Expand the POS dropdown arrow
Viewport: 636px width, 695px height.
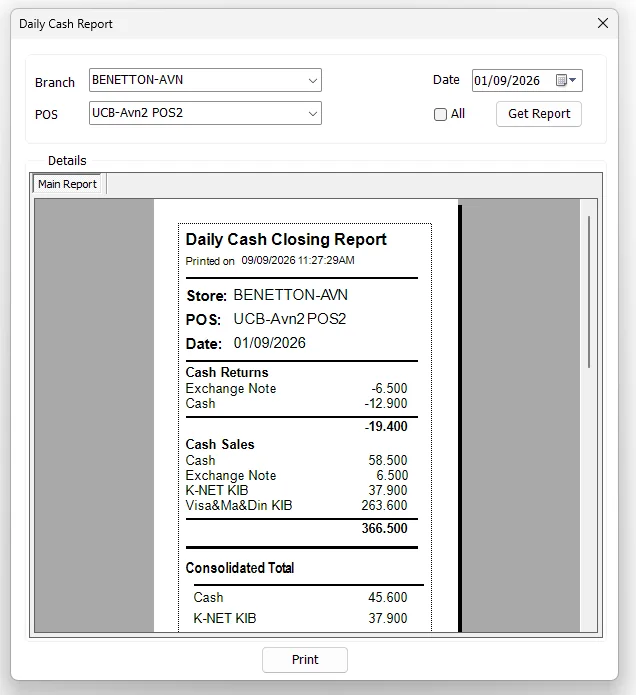click(x=312, y=113)
